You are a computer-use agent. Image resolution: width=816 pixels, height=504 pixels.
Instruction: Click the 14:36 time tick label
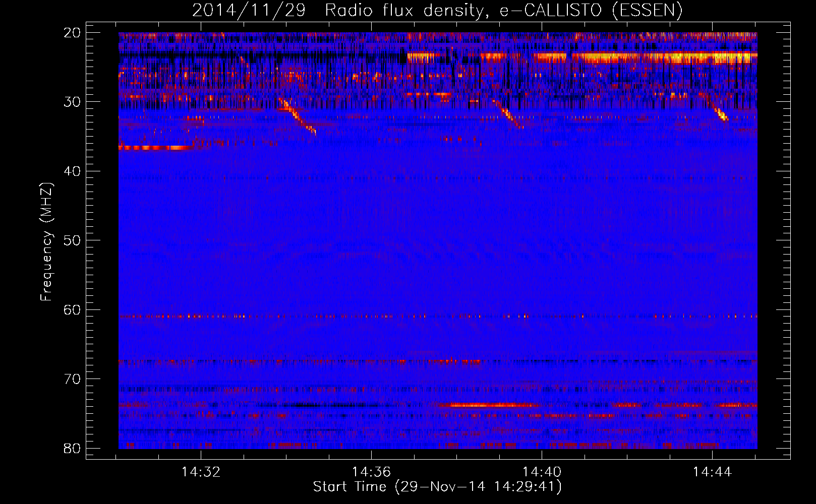click(371, 472)
